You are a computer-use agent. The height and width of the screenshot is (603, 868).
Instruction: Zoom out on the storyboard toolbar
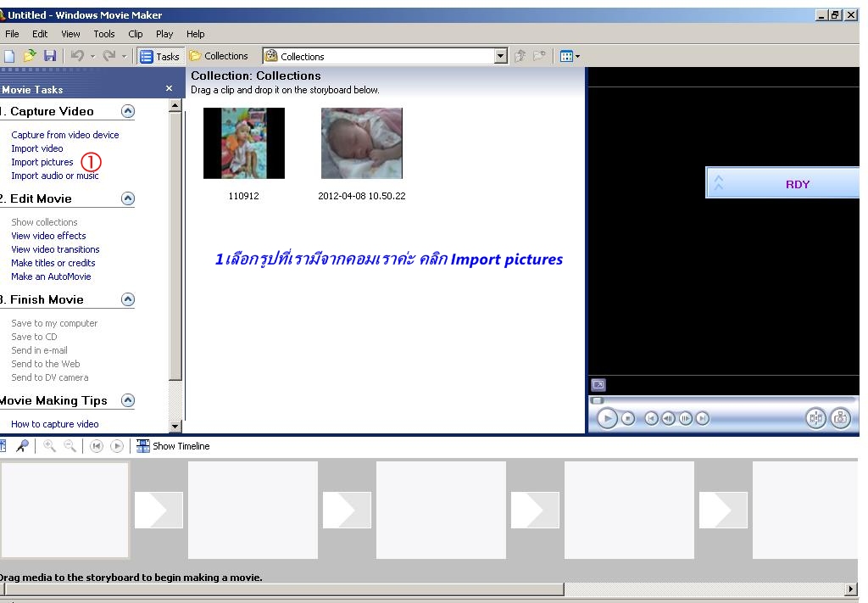tap(70, 446)
